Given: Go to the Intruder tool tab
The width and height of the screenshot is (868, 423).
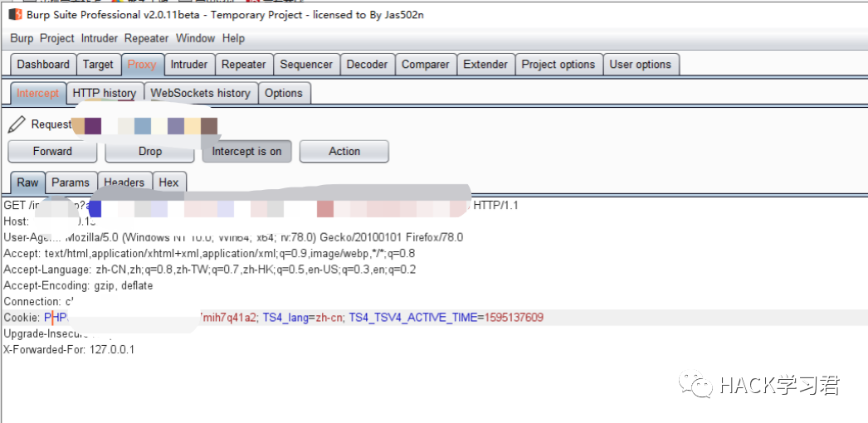Looking at the screenshot, I should tap(188, 64).
